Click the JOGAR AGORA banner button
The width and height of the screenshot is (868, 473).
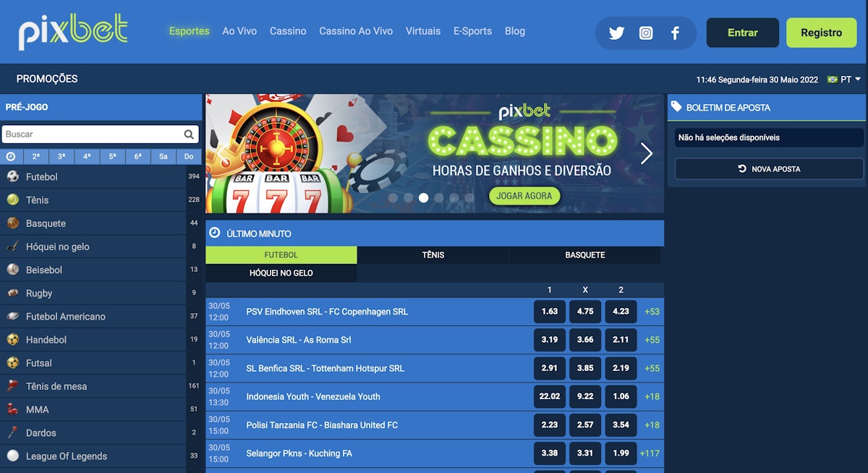click(x=524, y=195)
